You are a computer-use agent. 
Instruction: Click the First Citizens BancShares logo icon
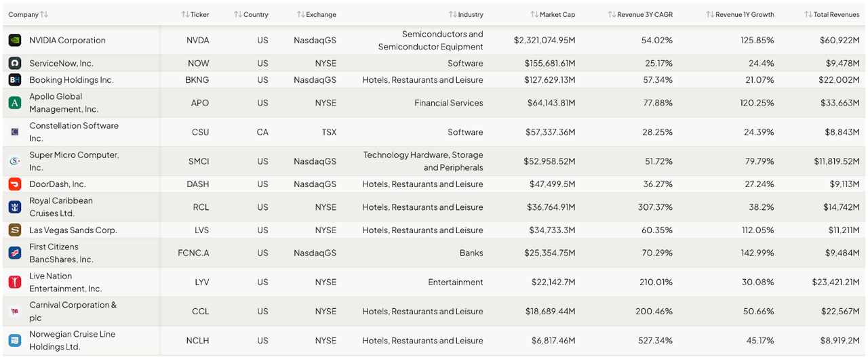pyautogui.click(x=14, y=253)
